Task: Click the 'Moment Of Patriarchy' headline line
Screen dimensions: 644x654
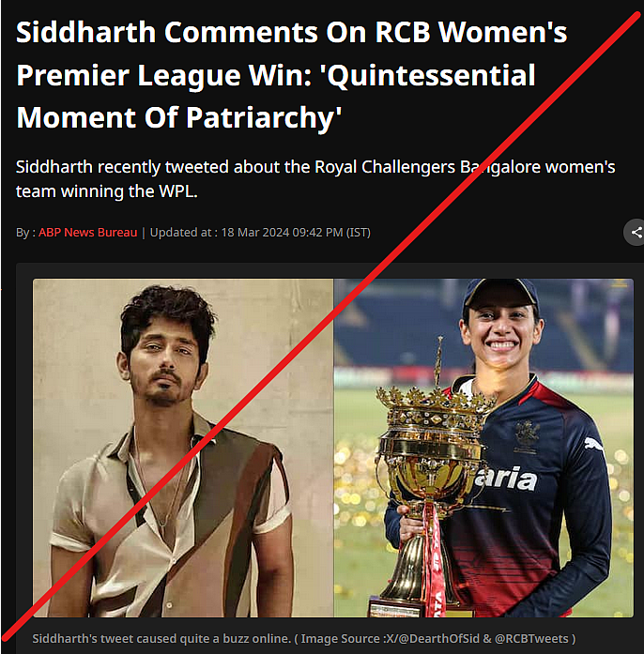Action: [x=178, y=117]
